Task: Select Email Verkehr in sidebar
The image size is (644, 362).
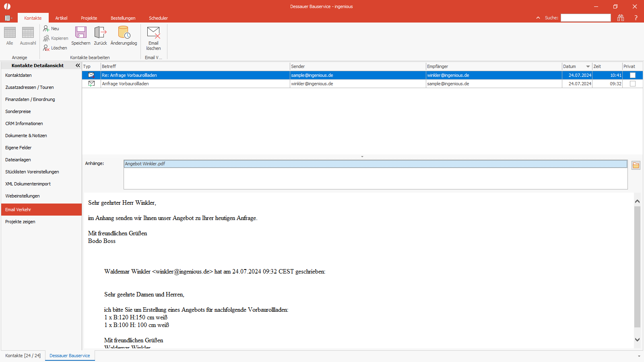Action: coord(41,210)
